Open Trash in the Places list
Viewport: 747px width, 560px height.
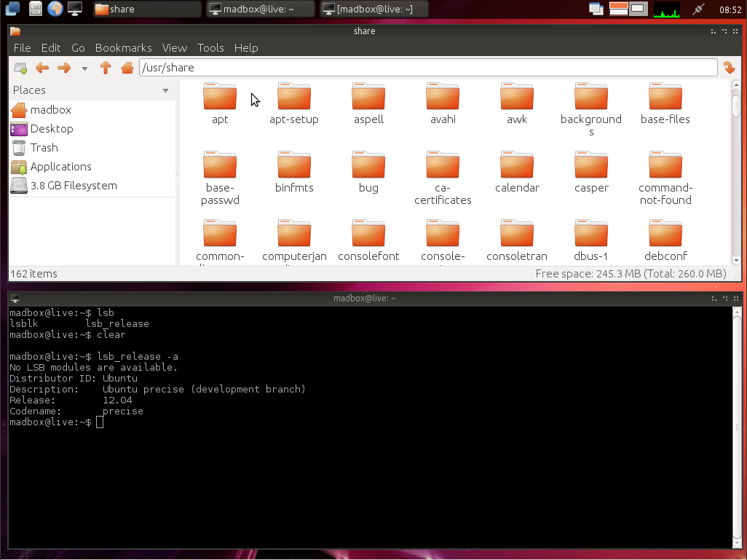[92, 148]
